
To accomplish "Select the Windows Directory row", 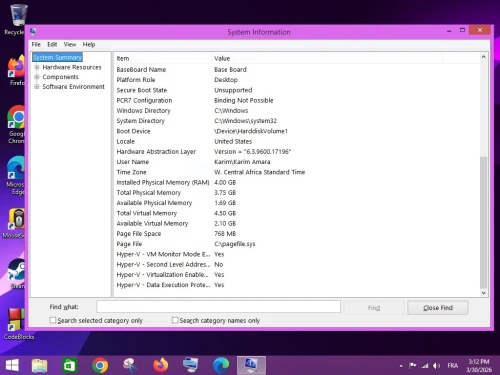I will coord(297,111).
